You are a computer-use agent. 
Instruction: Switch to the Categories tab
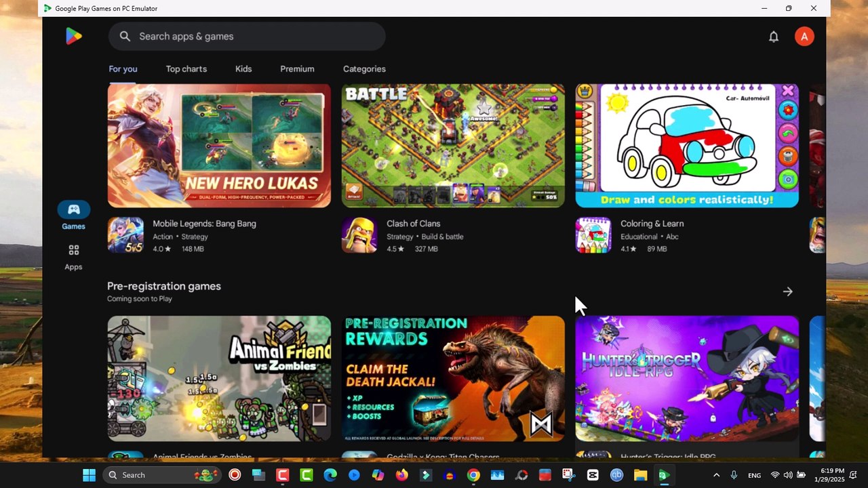tap(364, 69)
